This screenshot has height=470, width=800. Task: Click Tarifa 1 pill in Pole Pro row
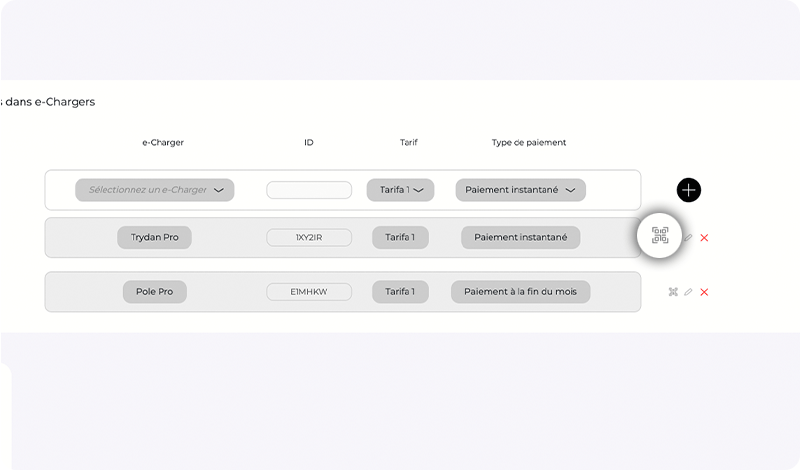(400, 292)
